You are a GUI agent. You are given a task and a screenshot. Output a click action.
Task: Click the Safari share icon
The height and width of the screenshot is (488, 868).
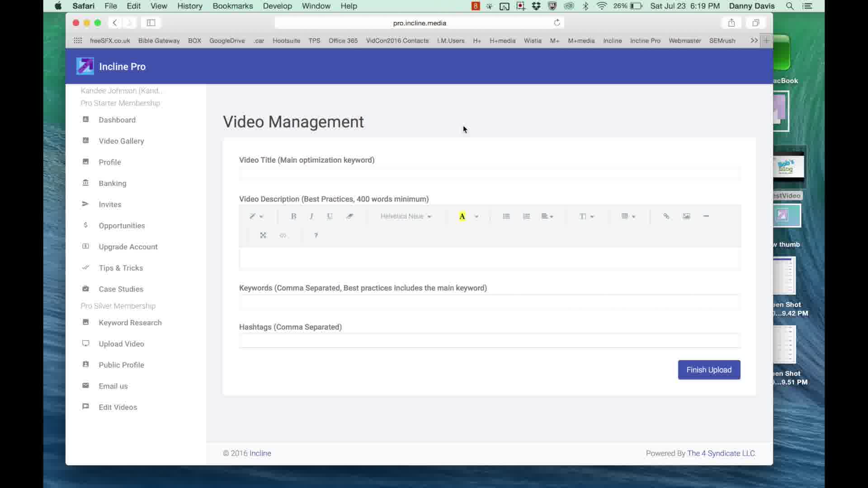point(731,23)
